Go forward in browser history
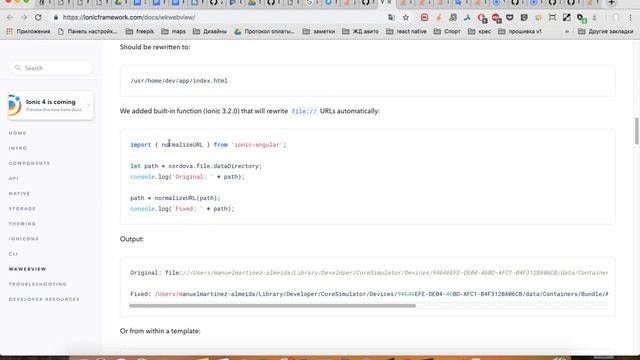The image size is (640, 360). click(x=24, y=18)
